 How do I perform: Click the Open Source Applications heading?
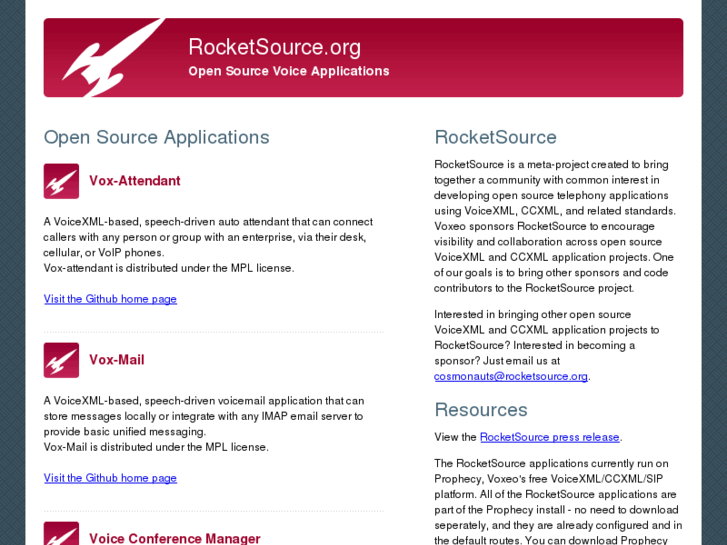click(157, 137)
